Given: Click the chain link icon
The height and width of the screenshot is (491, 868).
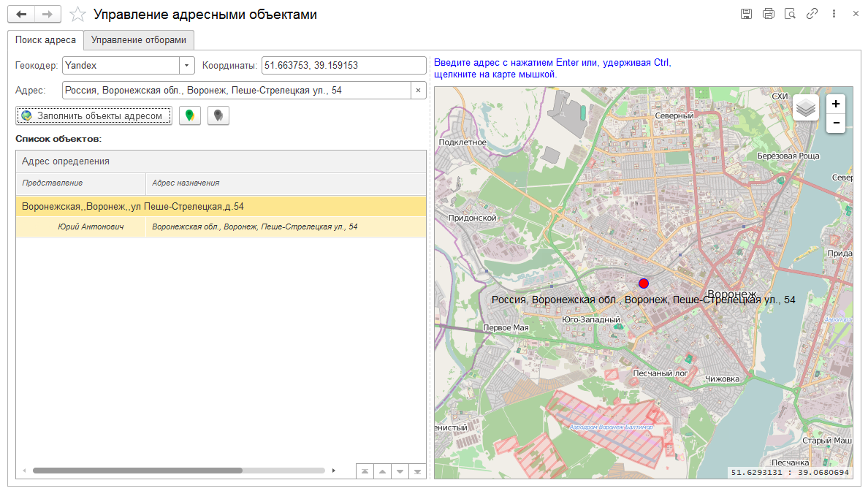Looking at the screenshot, I should (812, 14).
